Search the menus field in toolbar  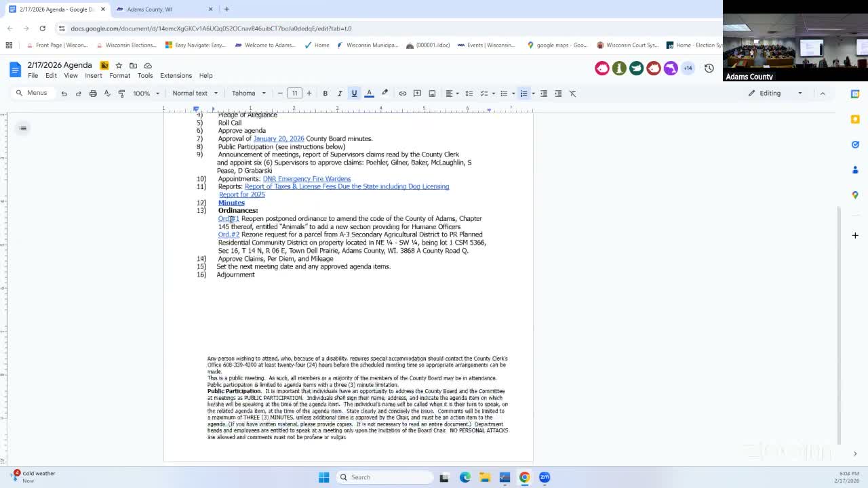click(32, 94)
